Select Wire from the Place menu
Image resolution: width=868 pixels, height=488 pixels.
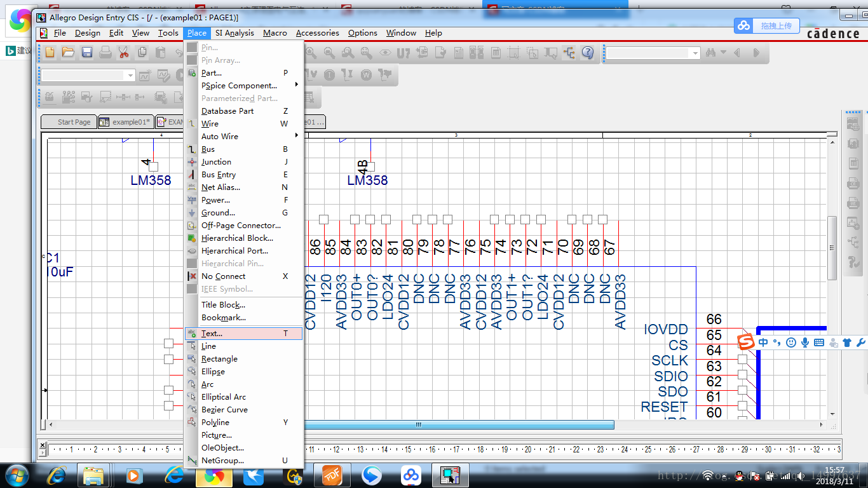244,124
